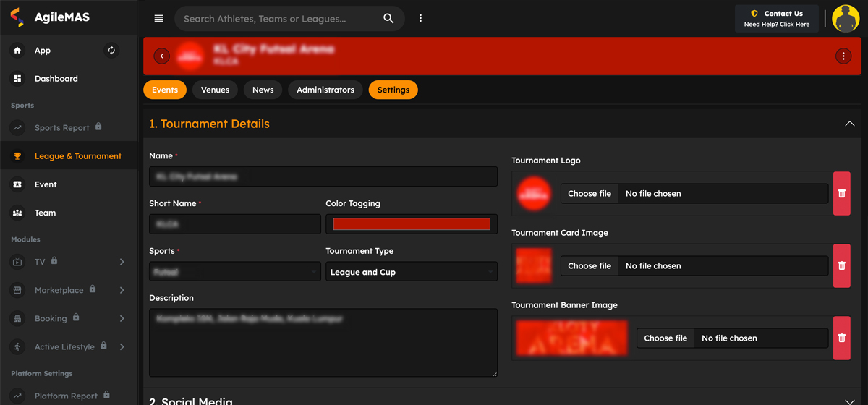Click the search magnifier icon
Image resolution: width=868 pixels, height=405 pixels.
pos(388,19)
